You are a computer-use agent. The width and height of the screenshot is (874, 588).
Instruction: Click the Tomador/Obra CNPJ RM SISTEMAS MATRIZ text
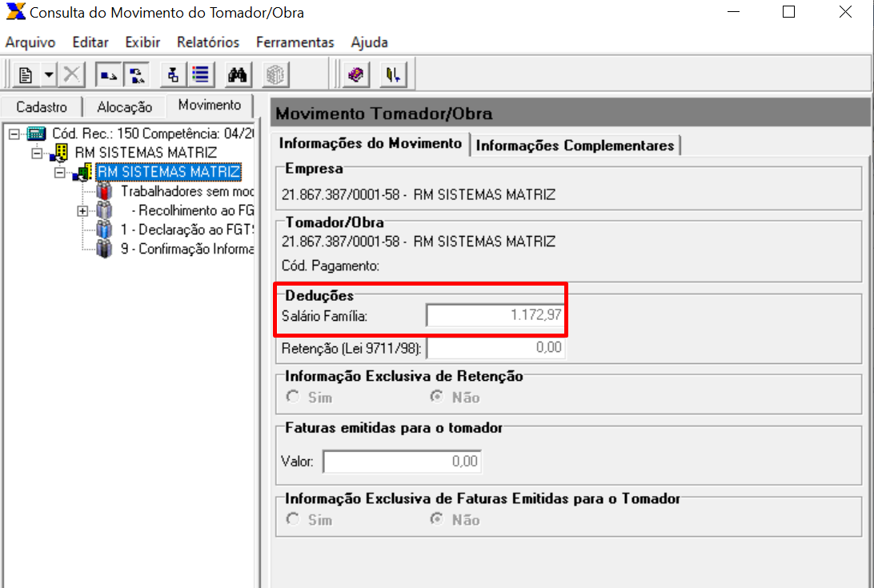[419, 242]
